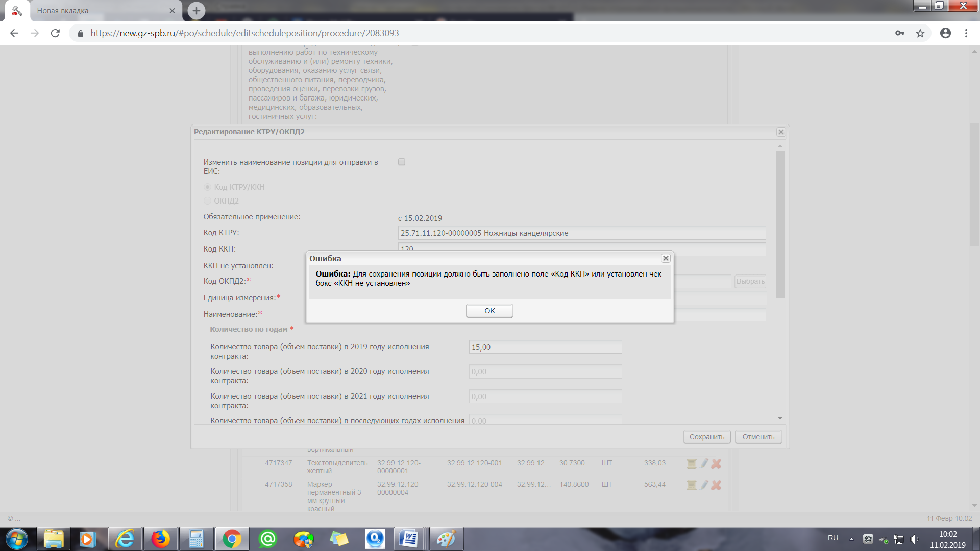Click the 2019 quantity field
Image resolution: width=980 pixels, height=551 pixels.
coord(545,347)
